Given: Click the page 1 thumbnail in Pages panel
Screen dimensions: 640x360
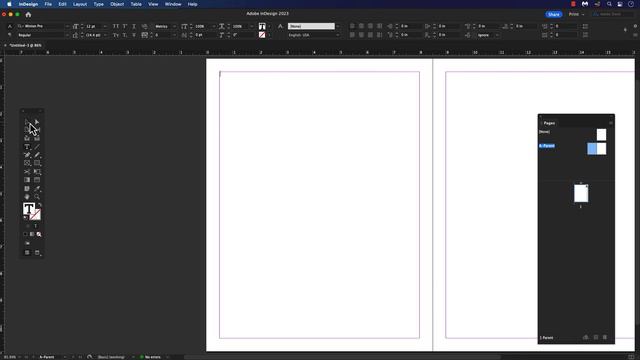Looking at the screenshot, I should 581,193.
